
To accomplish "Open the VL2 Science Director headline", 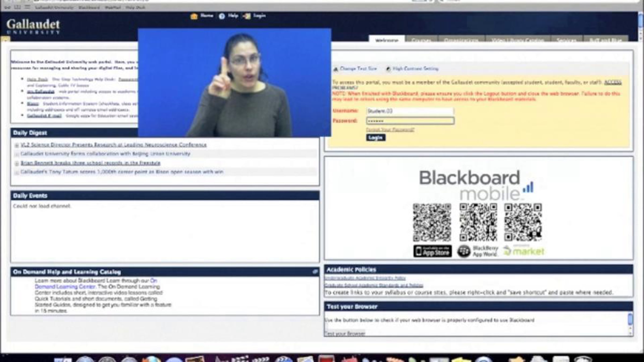I will (x=114, y=145).
